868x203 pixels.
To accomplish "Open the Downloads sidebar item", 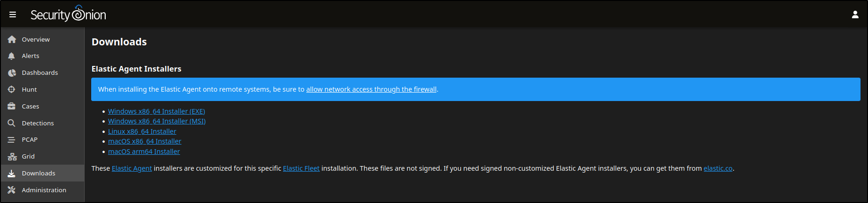I will pyautogui.click(x=38, y=173).
